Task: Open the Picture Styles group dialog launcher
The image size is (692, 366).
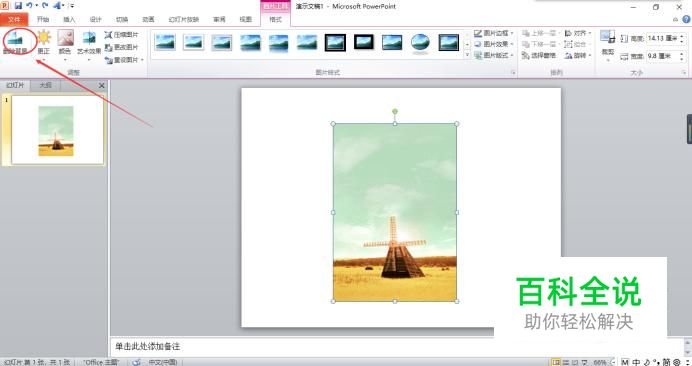Action: click(x=513, y=72)
